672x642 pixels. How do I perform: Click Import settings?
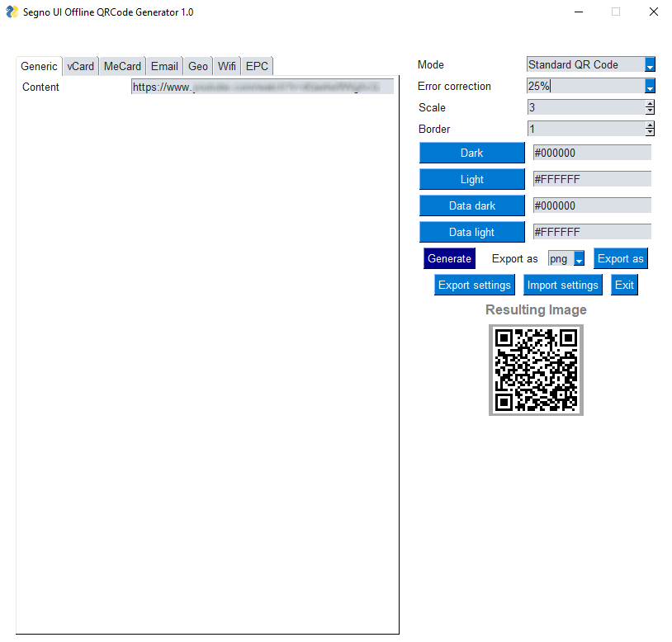(x=563, y=286)
